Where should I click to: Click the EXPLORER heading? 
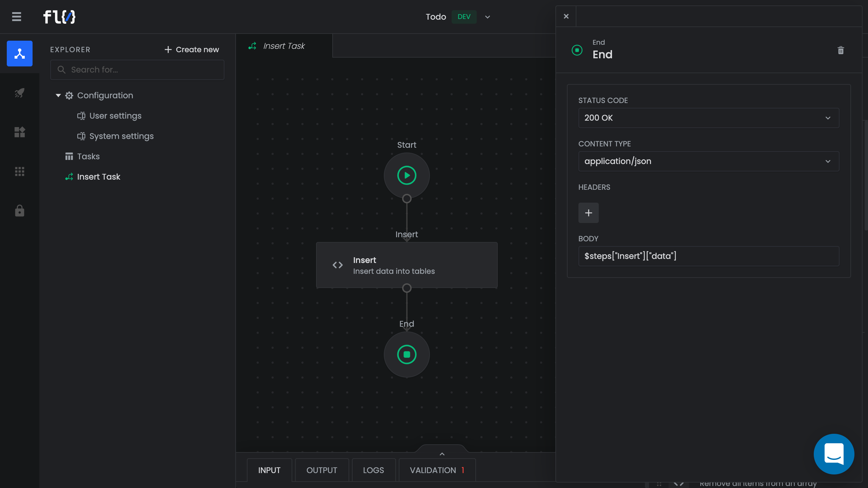pos(70,49)
